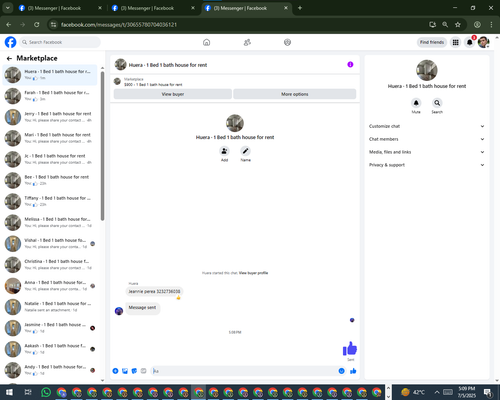Open the purple conversation information icon
Image resolution: width=500 pixels, height=400 pixels.
click(350, 64)
